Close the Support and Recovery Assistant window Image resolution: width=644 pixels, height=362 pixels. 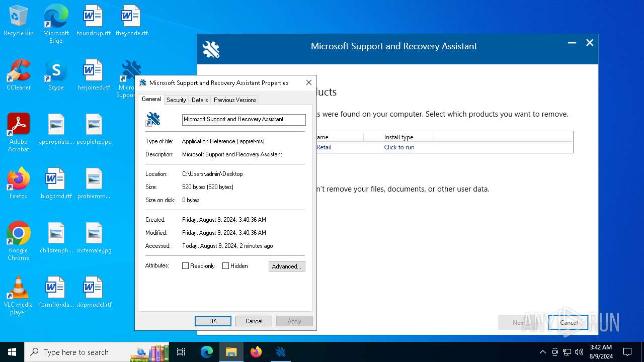(x=590, y=43)
